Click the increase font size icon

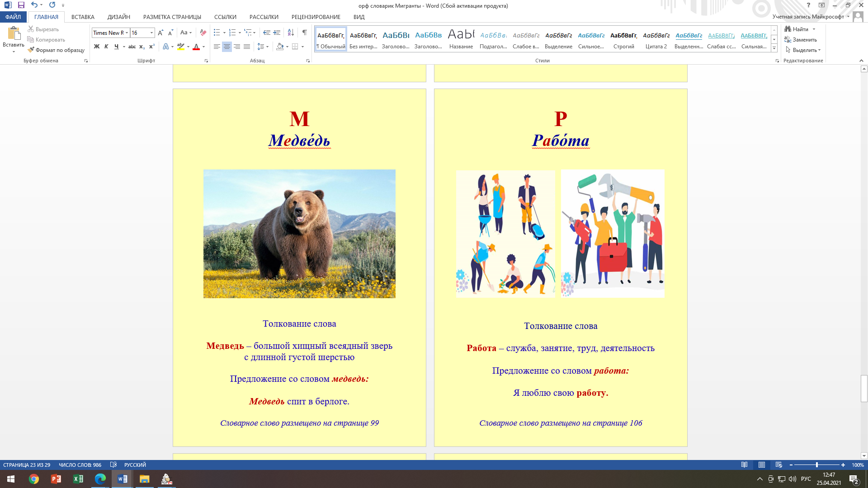tap(160, 33)
